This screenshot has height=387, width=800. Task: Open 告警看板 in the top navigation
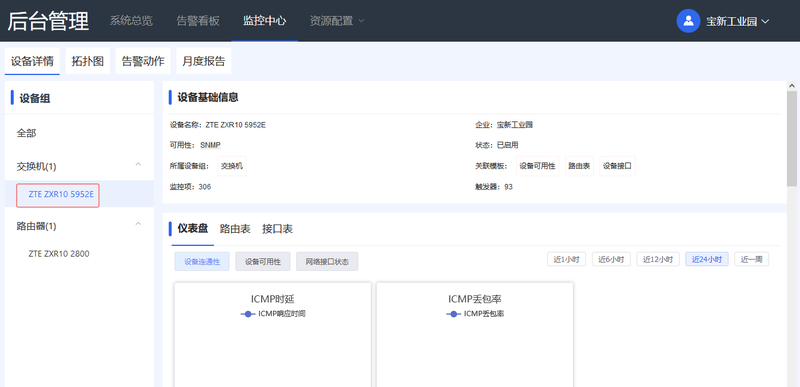[198, 21]
